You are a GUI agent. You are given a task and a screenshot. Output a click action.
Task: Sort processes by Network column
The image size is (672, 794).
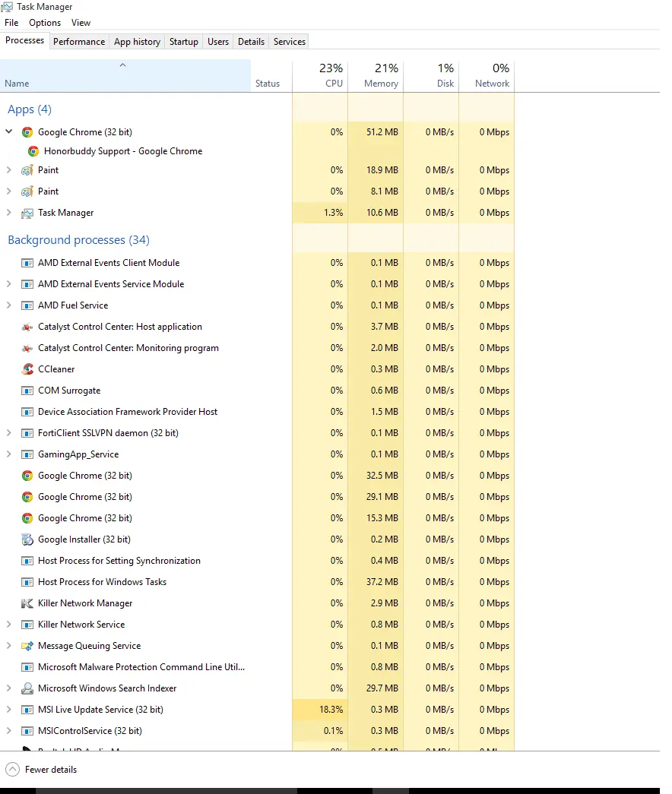click(487, 76)
